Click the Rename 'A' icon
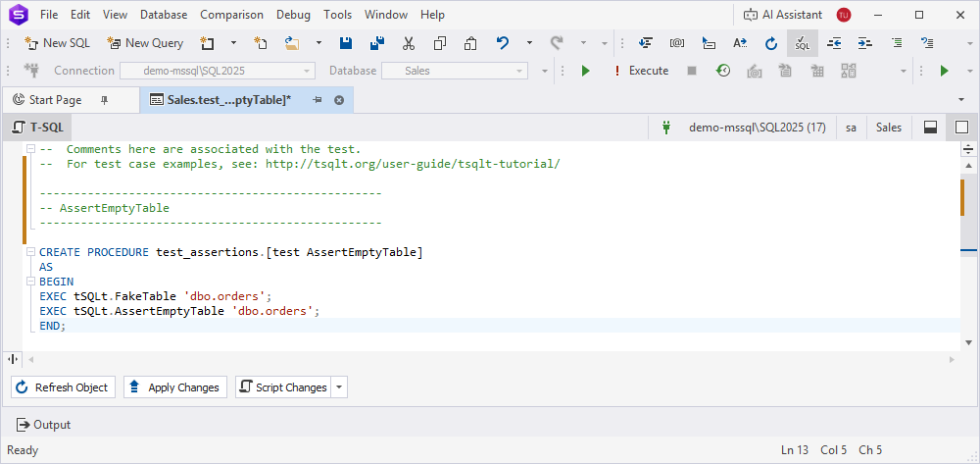 coord(740,43)
